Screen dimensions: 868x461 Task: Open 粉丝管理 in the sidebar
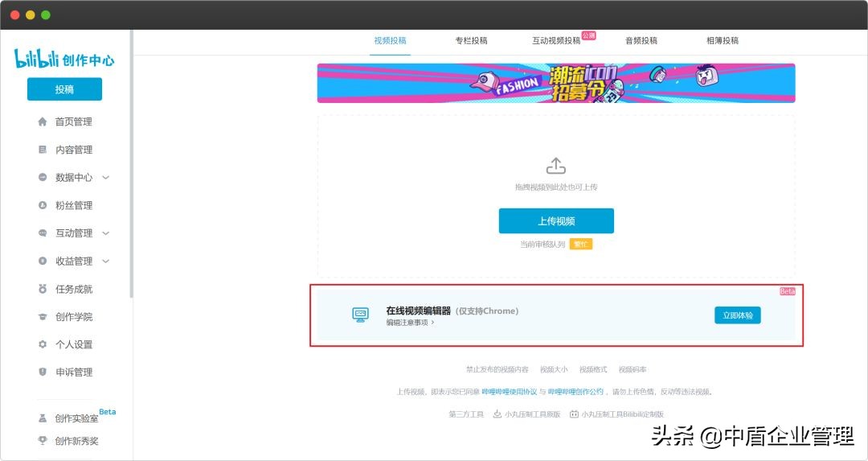[74, 206]
